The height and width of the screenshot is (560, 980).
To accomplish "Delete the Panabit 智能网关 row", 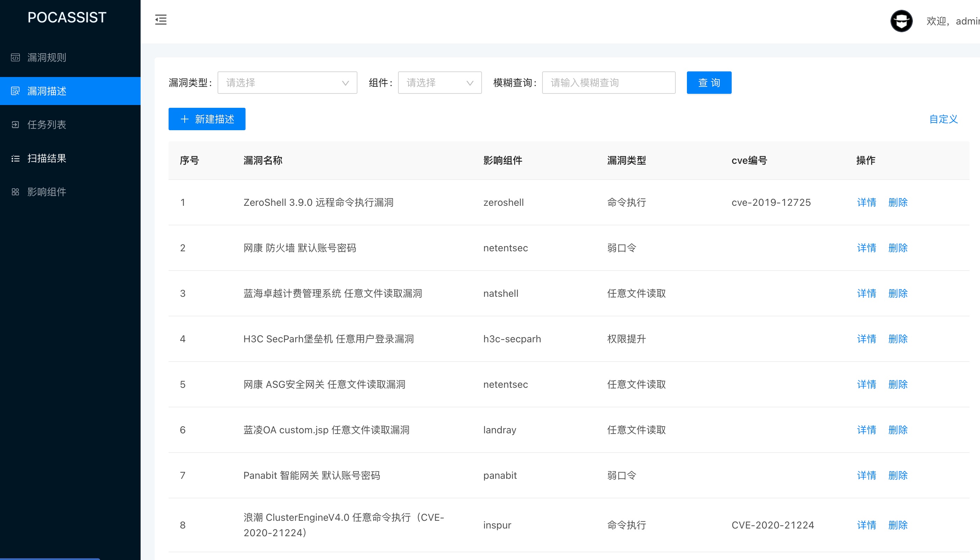I will (x=897, y=475).
